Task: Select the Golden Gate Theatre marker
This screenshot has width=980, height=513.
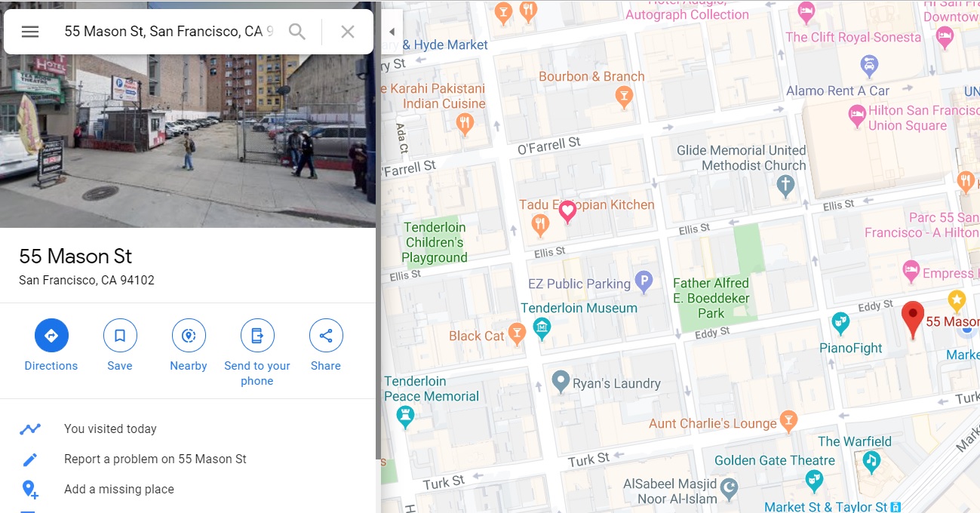Action: [x=814, y=480]
